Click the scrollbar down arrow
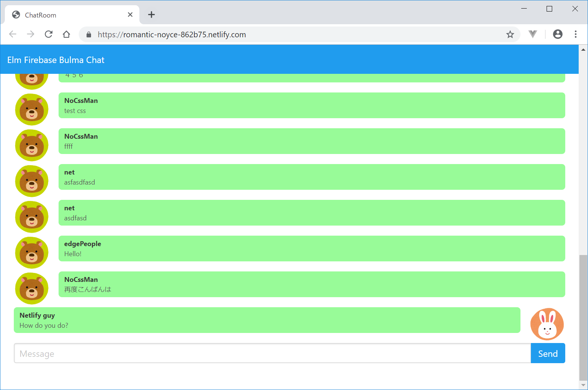The image size is (588, 390). [x=583, y=385]
